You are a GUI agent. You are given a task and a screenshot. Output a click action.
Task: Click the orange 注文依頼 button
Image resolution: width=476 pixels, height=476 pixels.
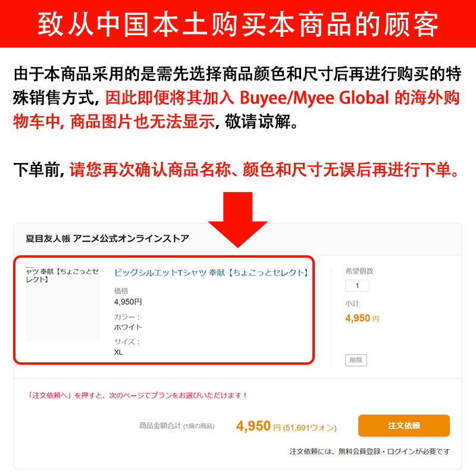(404, 425)
